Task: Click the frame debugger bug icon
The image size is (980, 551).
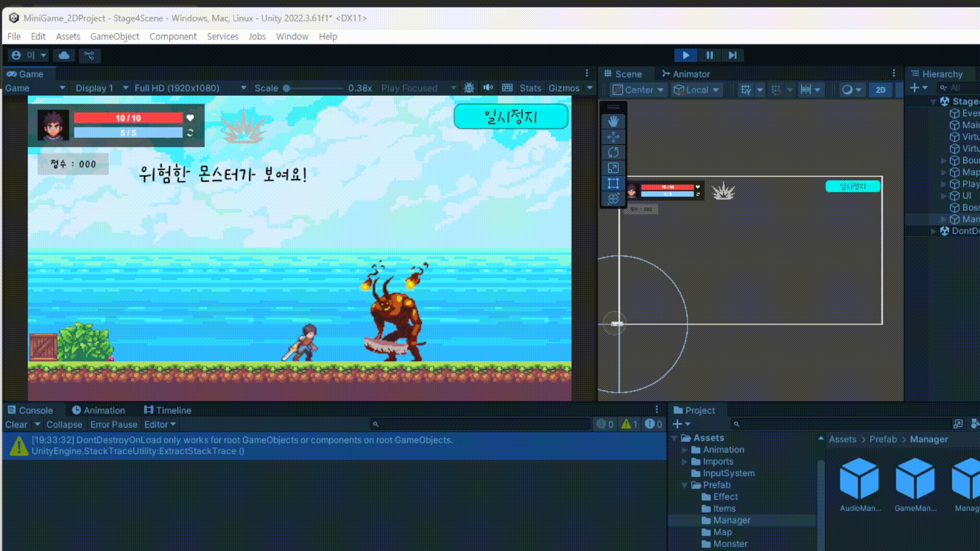Action: [x=469, y=88]
